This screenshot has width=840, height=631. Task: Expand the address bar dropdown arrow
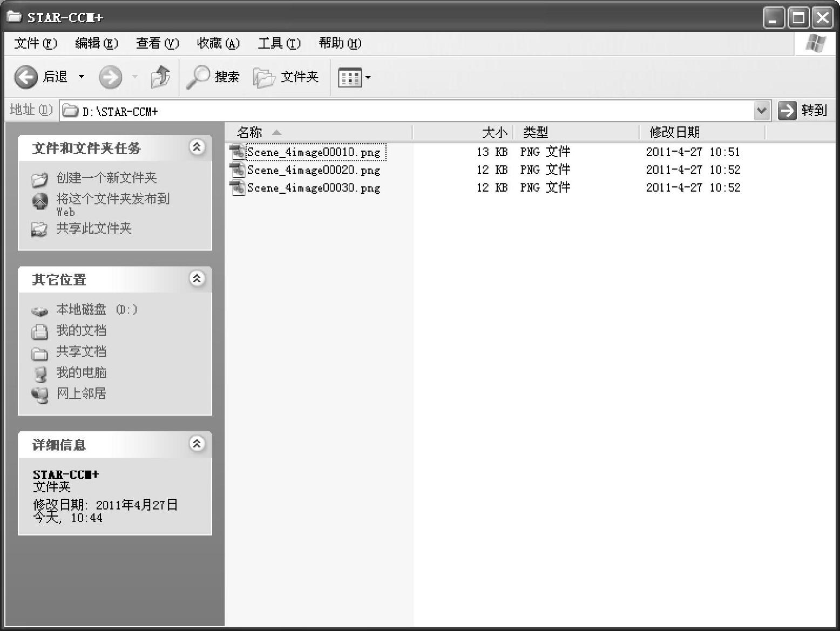click(x=762, y=111)
